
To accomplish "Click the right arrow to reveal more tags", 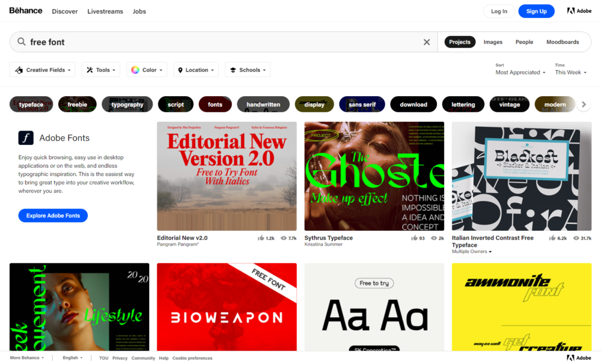I will [583, 104].
